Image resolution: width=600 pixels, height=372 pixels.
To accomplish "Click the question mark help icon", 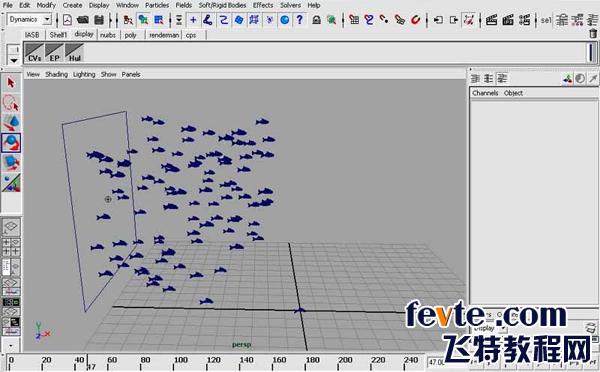I will [300, 20].
